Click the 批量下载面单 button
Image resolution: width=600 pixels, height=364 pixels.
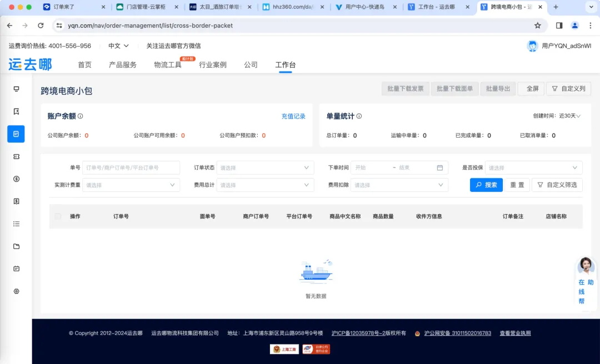coord(454,89)
